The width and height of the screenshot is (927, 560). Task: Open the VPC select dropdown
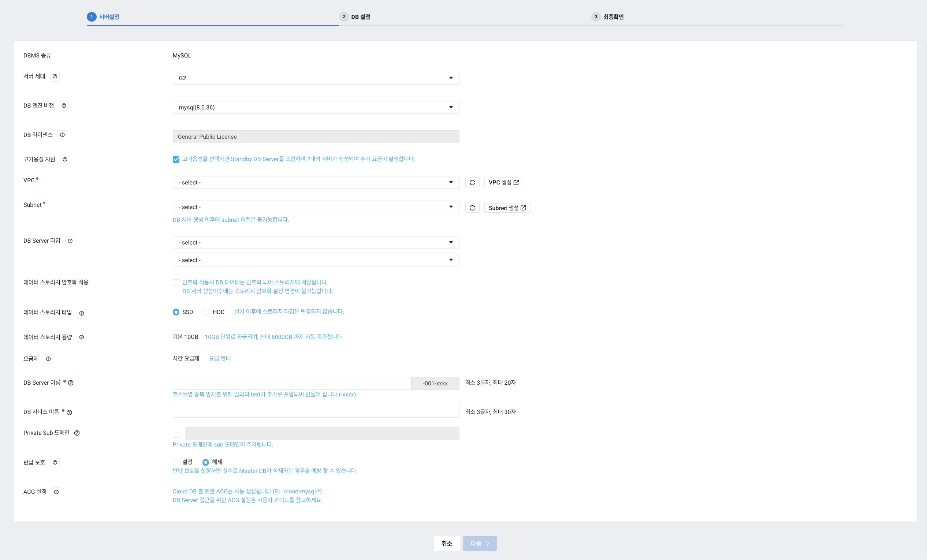coord(316,182)
